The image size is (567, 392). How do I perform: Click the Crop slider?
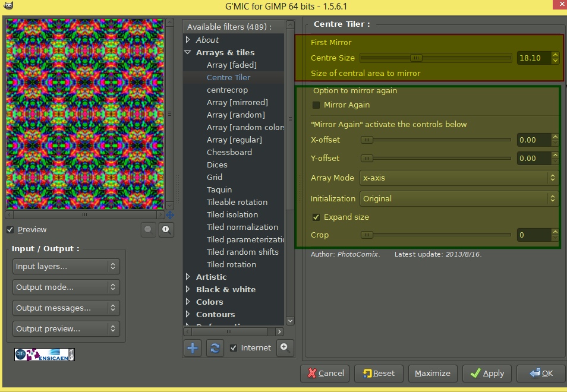pos(436,235)
